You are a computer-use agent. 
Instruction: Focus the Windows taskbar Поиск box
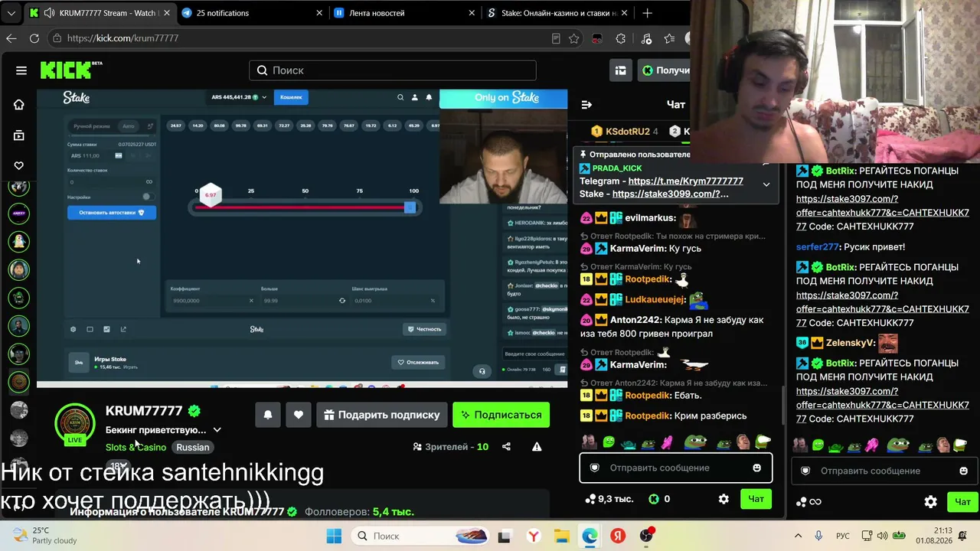click(421, 536)
